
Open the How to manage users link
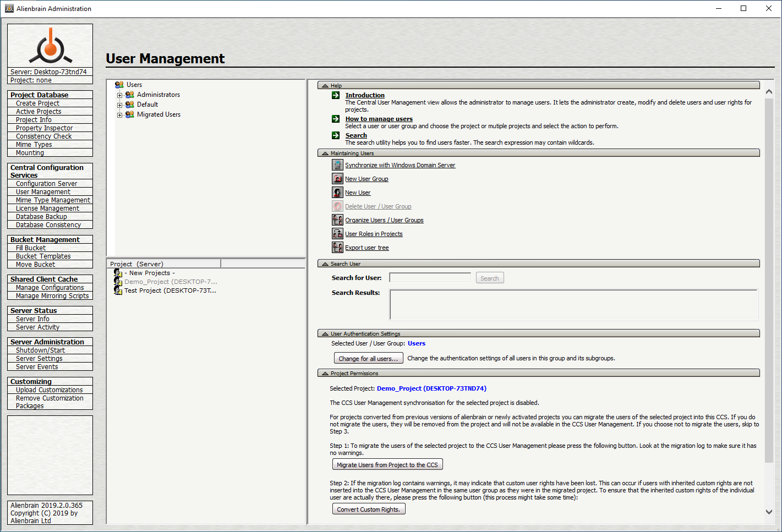379,119
